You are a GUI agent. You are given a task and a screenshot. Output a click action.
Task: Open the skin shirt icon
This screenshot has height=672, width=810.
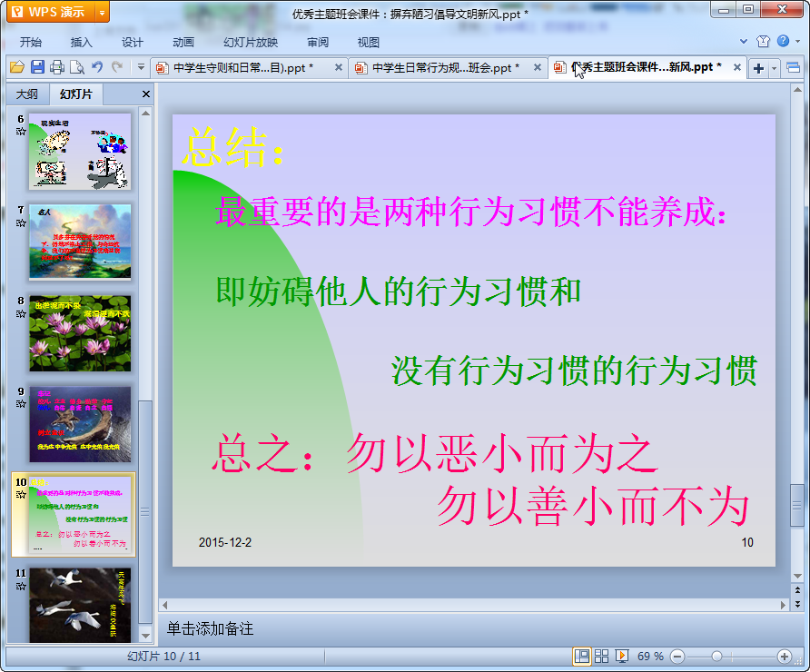coord(763,42)
